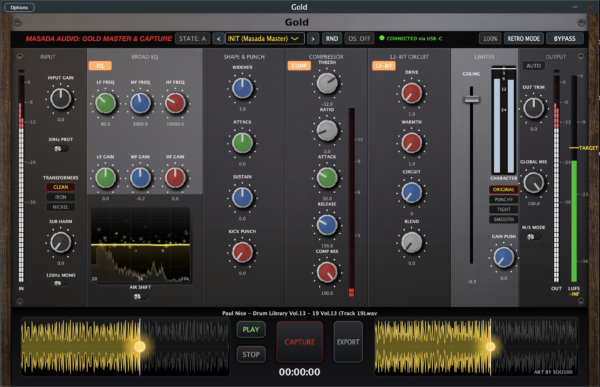Screen dimensions: 600x387
Task: Click the red Kick Punch knob
Action: (242, 252)
